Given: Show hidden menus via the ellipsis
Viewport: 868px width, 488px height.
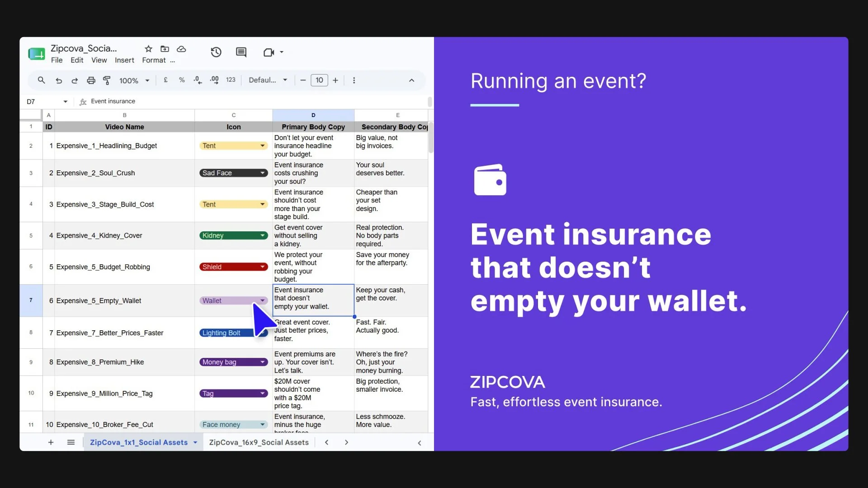Looking at the screenshot, I should click(x=173, y=61).
